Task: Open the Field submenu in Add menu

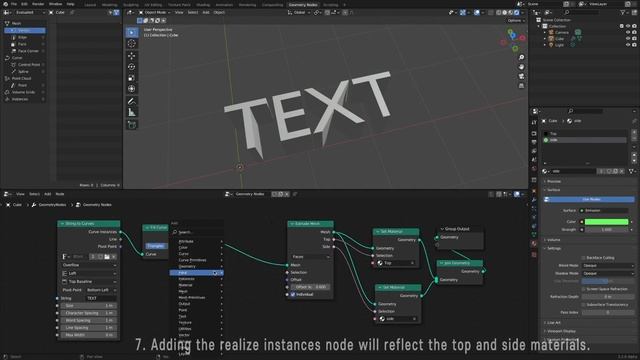Action: pos(197,273)
